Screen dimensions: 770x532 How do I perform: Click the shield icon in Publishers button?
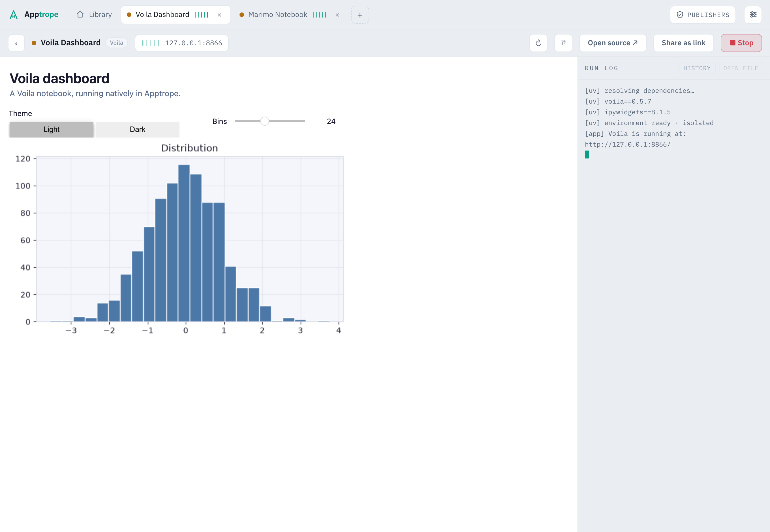pos(680,15)
